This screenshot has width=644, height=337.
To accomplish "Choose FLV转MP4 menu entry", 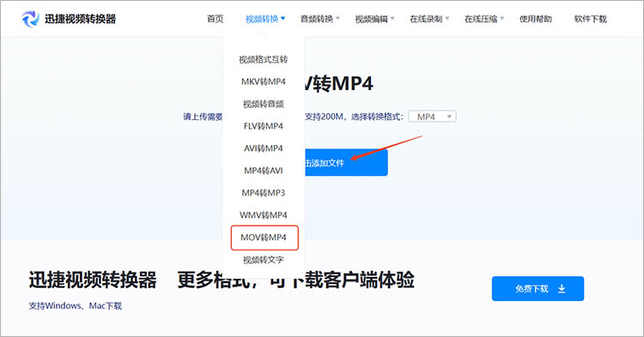I will (x=264, y=126).
